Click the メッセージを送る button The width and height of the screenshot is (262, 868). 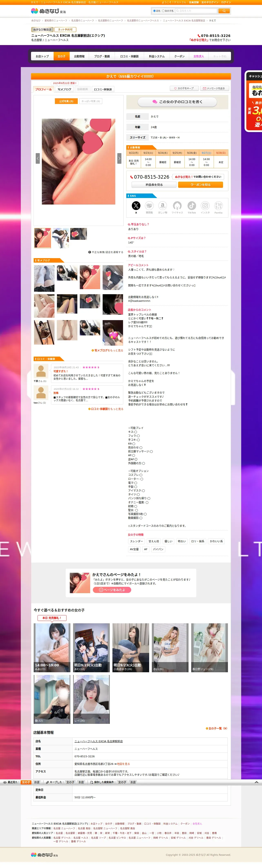214,88
